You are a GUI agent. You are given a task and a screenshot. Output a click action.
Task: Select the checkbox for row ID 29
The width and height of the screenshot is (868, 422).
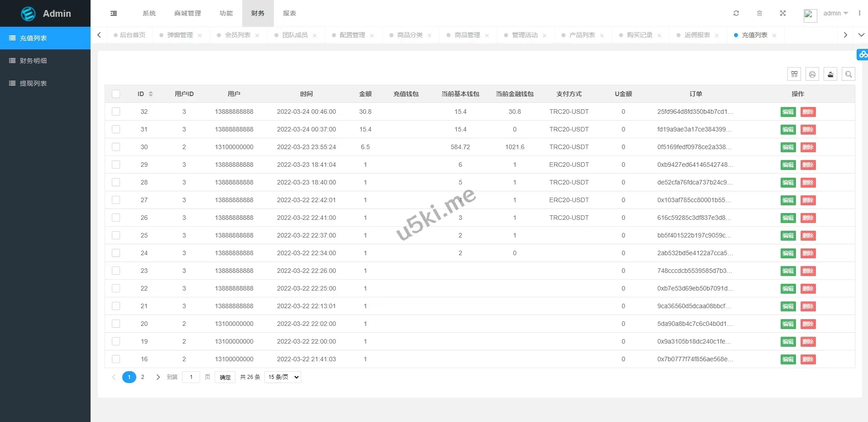(x=116, y=165)
